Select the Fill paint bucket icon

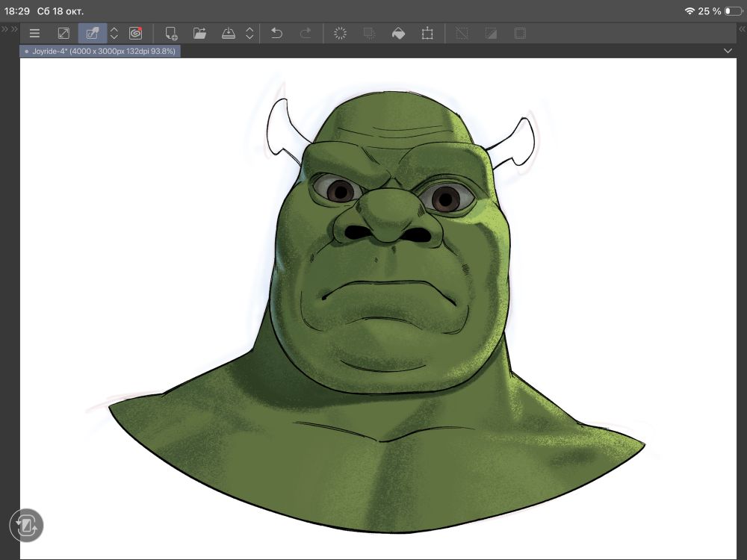[x=398, y=34]
